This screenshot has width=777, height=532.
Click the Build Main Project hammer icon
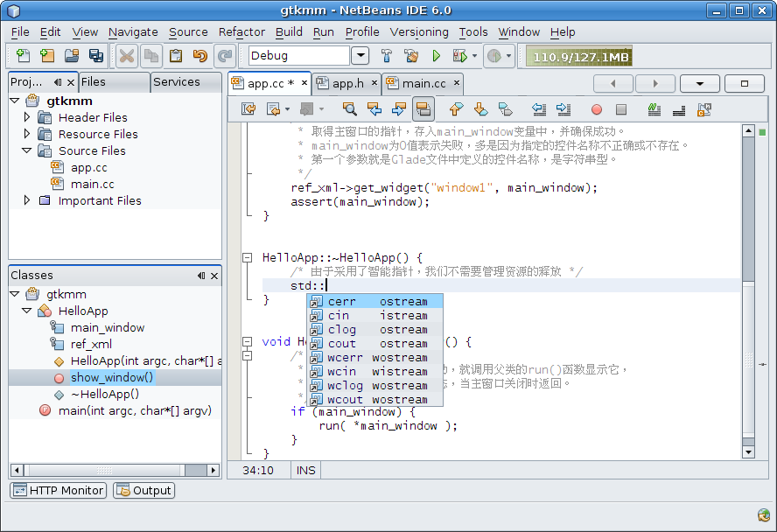tap(387, 55)
